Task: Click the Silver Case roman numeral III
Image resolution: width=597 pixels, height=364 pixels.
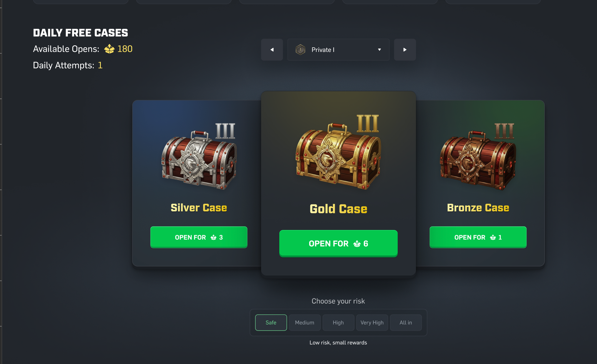Action: (x=225, y=131)
